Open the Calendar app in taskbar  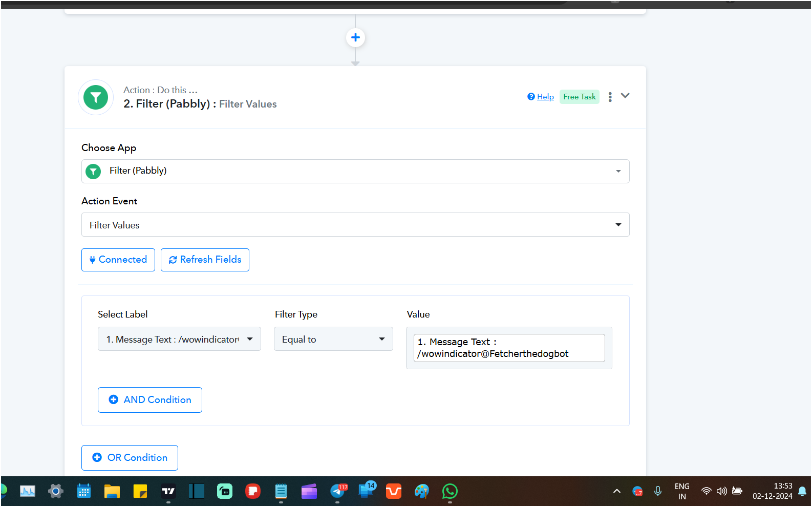pos(84,492)
